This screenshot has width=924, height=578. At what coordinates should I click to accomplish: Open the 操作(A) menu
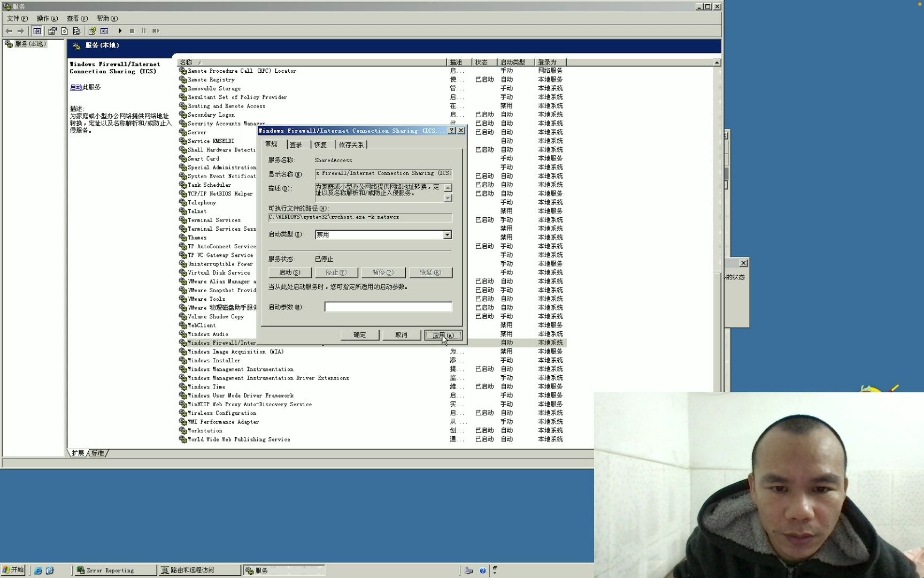[47, 19]
